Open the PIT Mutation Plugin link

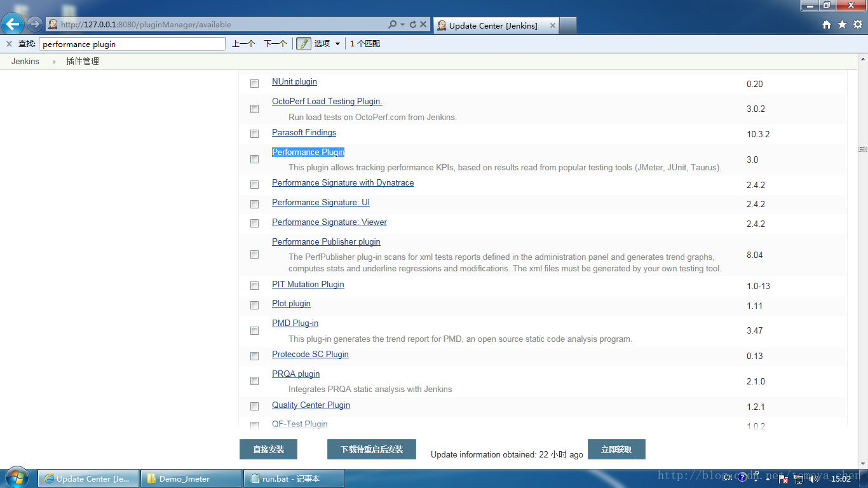[x=308, y=285]
